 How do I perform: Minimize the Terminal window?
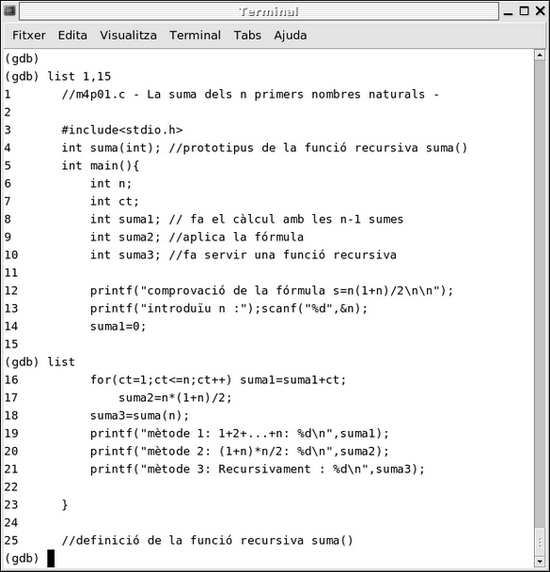(x=508, y=12)
